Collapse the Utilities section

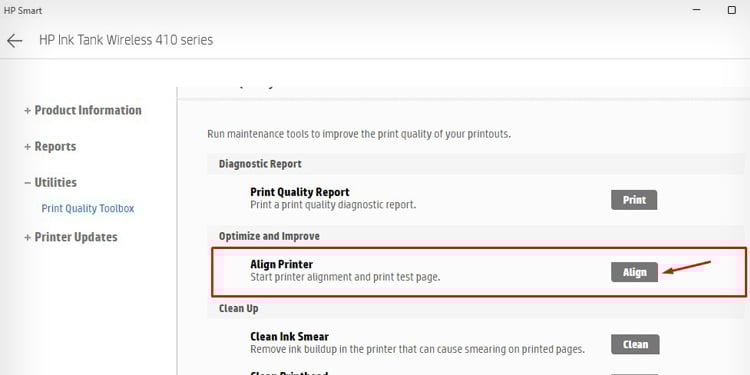coord(50,182)
